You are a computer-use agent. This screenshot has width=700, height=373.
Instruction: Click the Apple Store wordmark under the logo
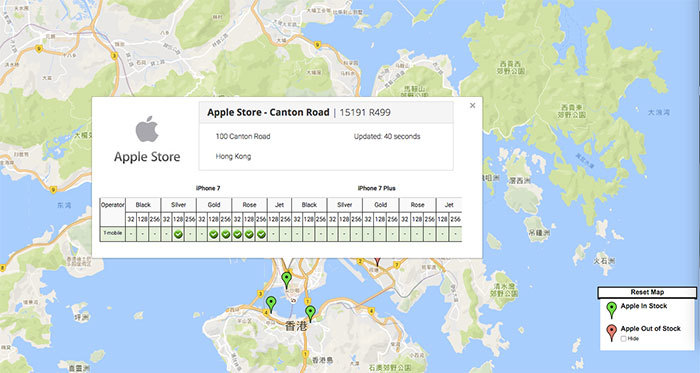pyautogui.click(x=147, y=157)
